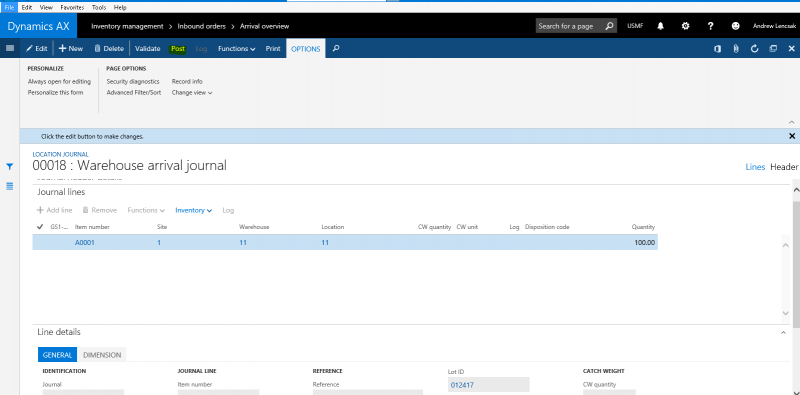Go to Inbound orders breadcrumb
This screenshot has width=800, height=395.
tap(202, 26)
